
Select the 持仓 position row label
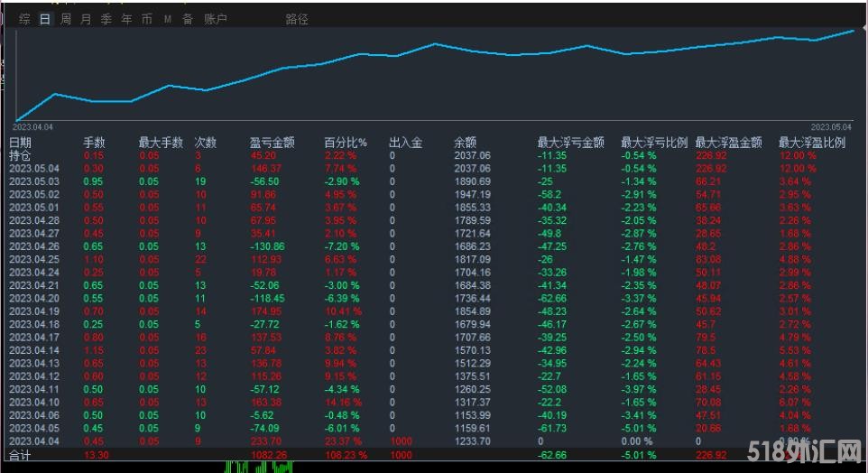[x=20, y=155]
